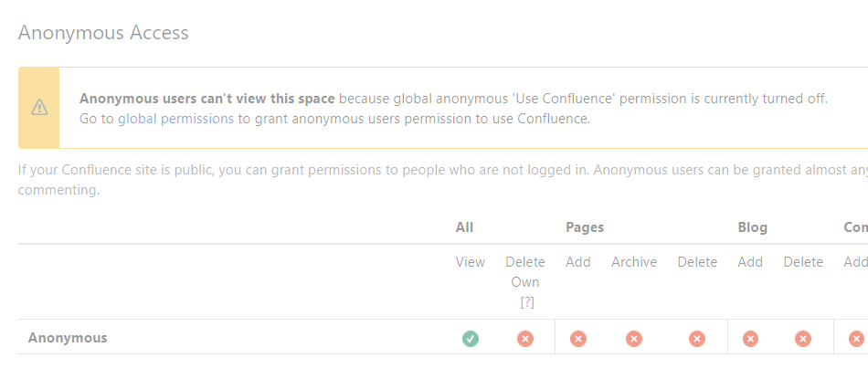Image resolution: width=868 pixels, height=379 pixels.
Task: Click the Delete Own column label
Action: pyautogui.click(x=525, y=271)
